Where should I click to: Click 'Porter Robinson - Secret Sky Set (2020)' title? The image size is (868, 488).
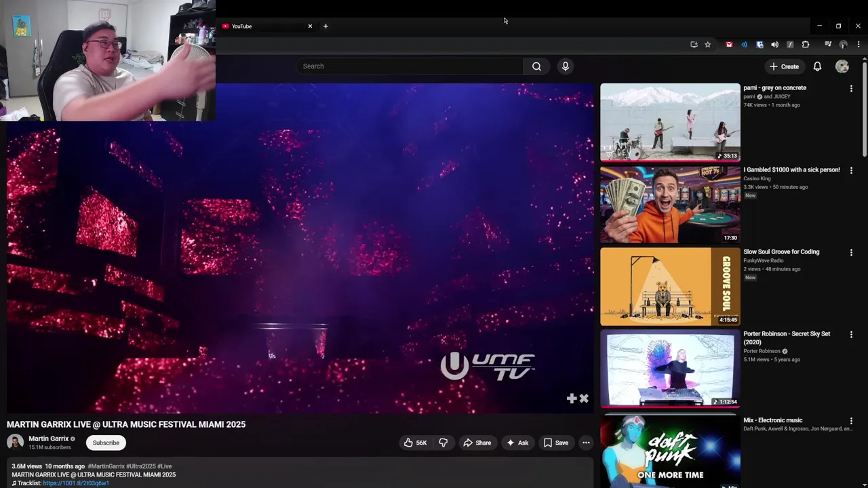787,338
